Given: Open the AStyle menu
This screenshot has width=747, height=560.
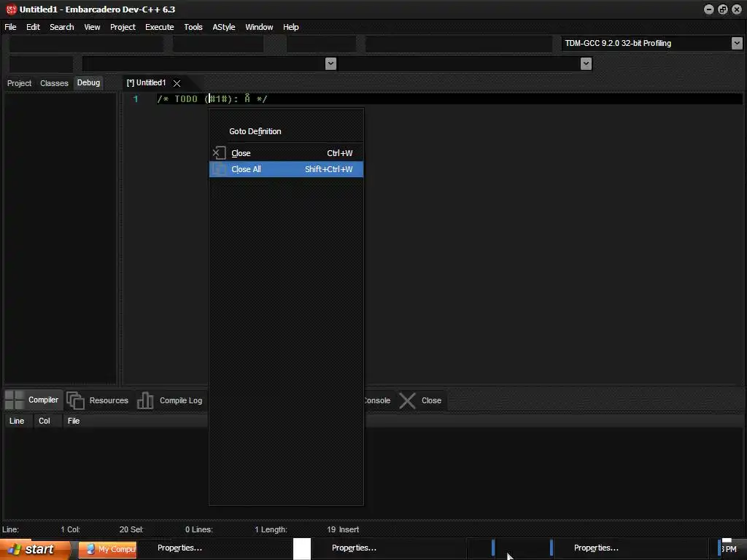Looking at the screenshot, I should tap(223, 27).
